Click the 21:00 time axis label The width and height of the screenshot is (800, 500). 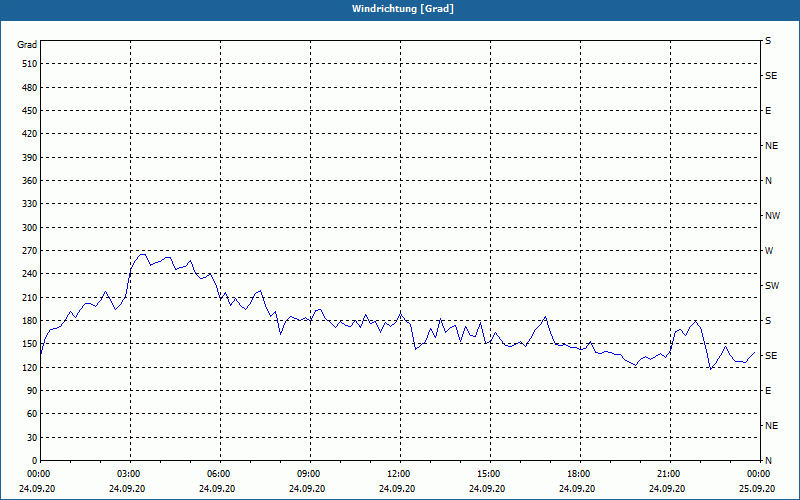pos(670,474)
